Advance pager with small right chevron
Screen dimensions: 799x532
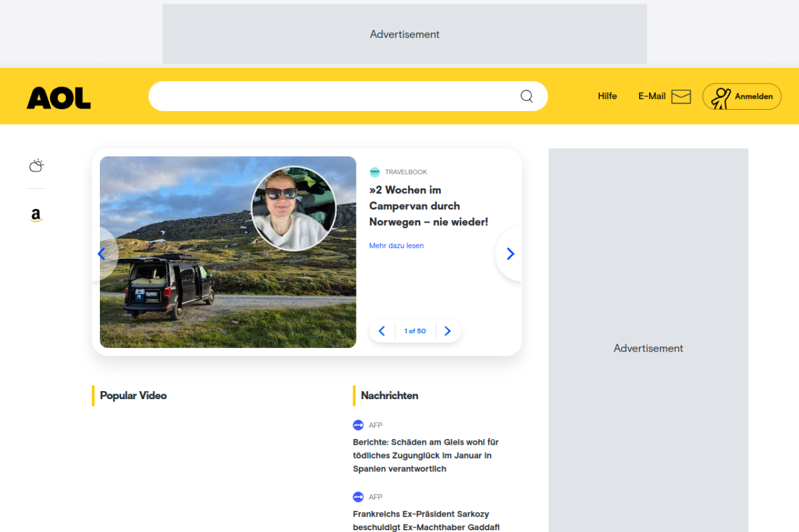pyautogui.click(x=448, y=331)
